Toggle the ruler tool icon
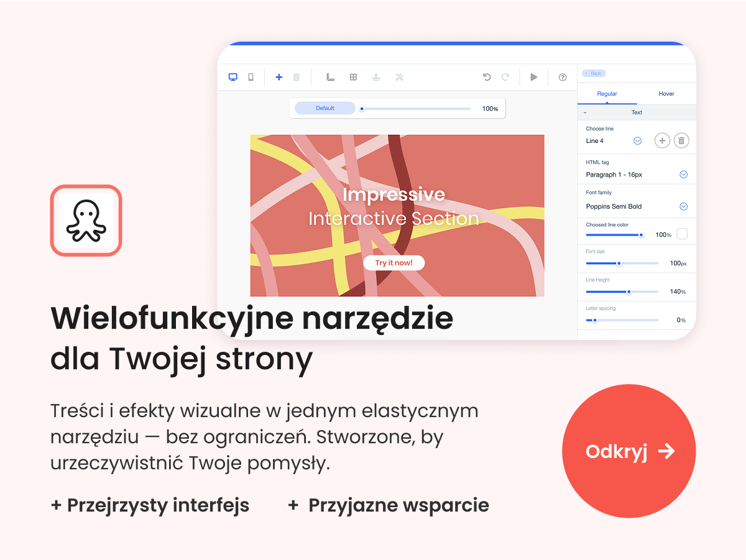 [331, 77]
